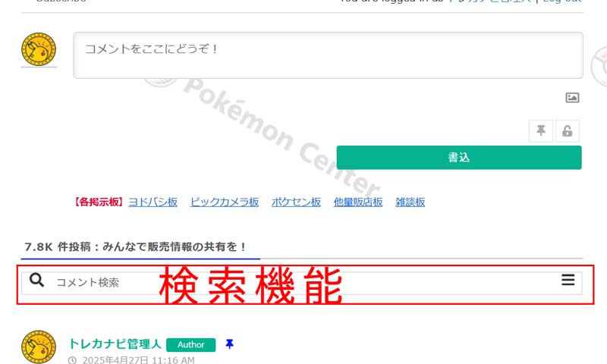Viewport: 607px width, 364px height.
Task: Click the avatar of トレカナビ管理人 post
Action: tap(39, 347)
